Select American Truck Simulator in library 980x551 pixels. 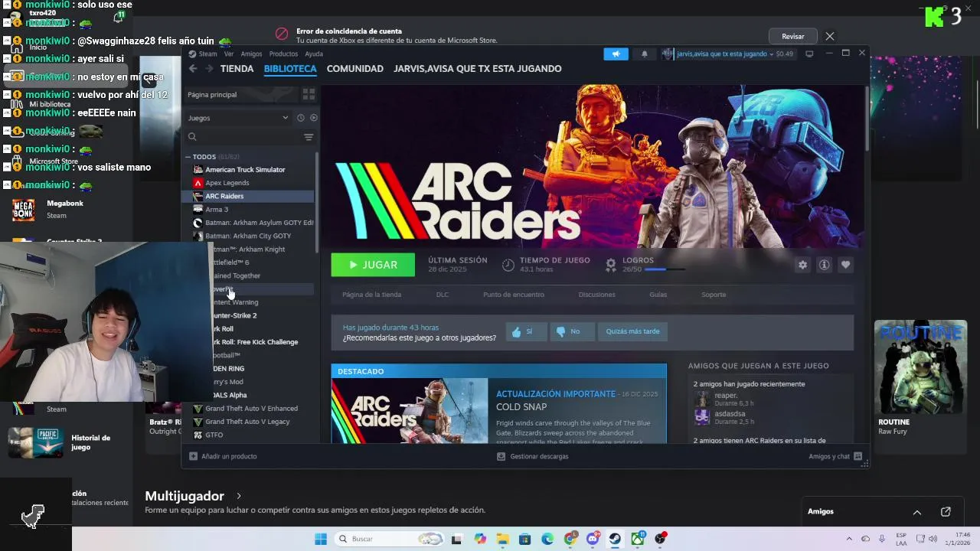tap(247, 170)
